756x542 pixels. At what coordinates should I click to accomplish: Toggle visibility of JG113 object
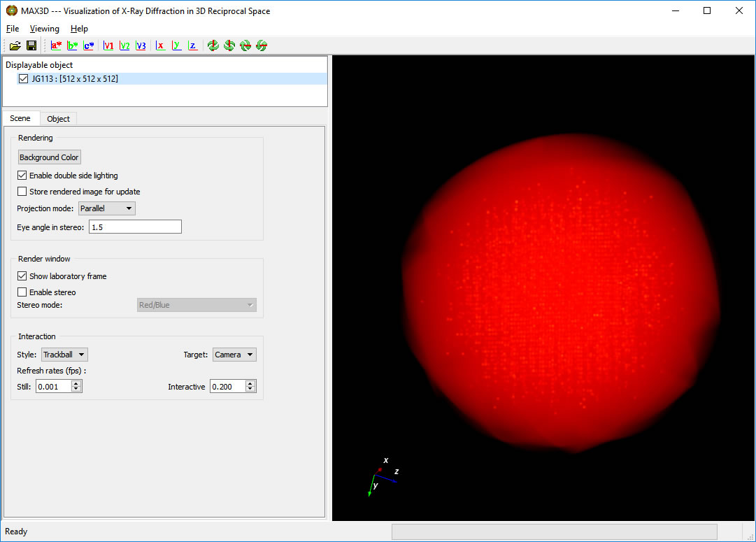[x=23, y=78]
